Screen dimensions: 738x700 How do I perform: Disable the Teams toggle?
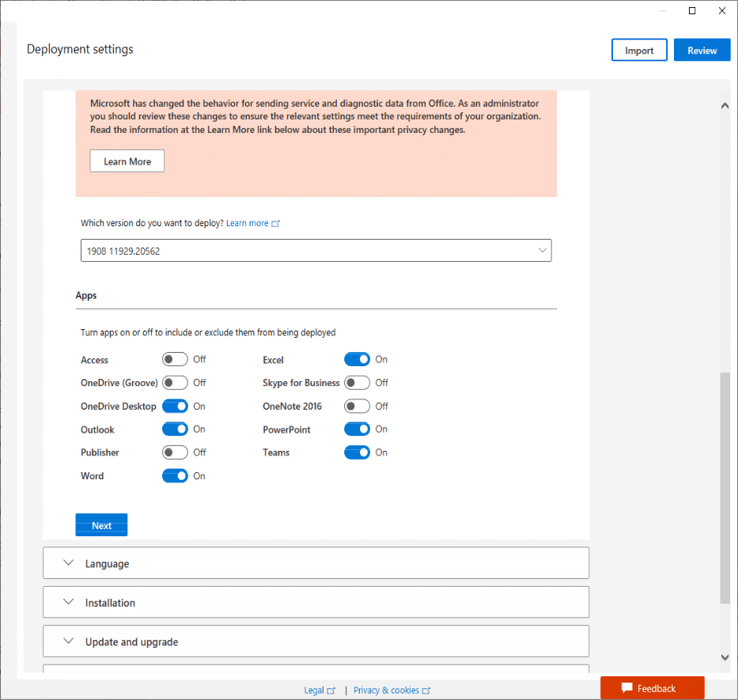click(357, 452)
